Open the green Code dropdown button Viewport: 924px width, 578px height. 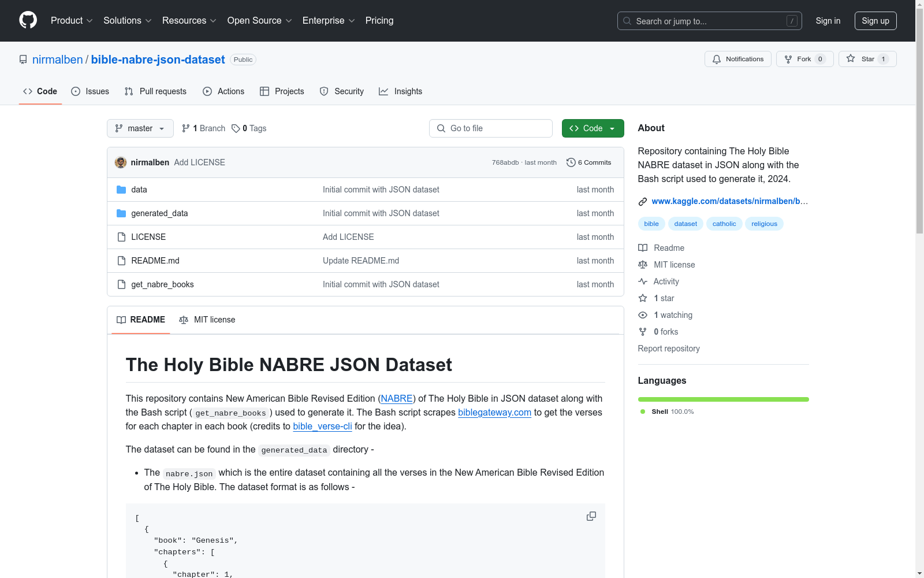pyautogui.click(x=593, y=128)
